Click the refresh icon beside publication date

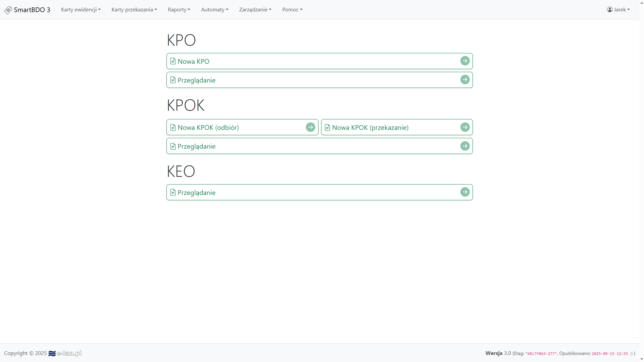coord(632,354)
